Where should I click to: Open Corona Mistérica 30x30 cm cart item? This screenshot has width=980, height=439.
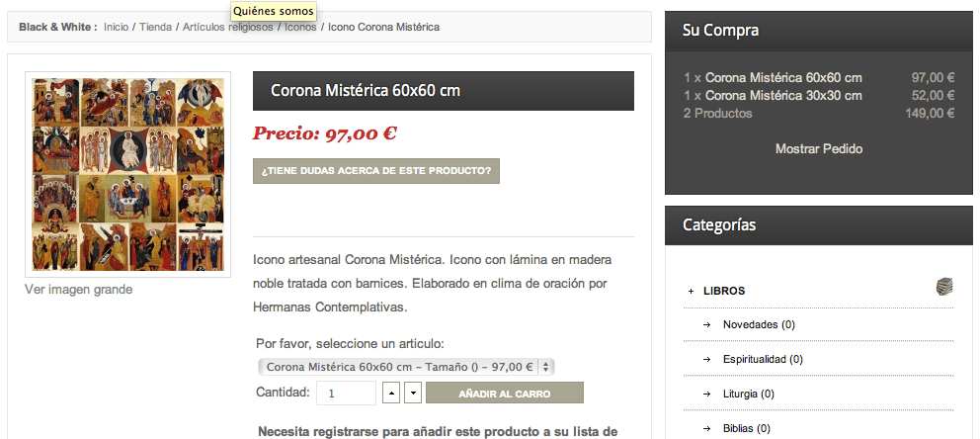783,96
